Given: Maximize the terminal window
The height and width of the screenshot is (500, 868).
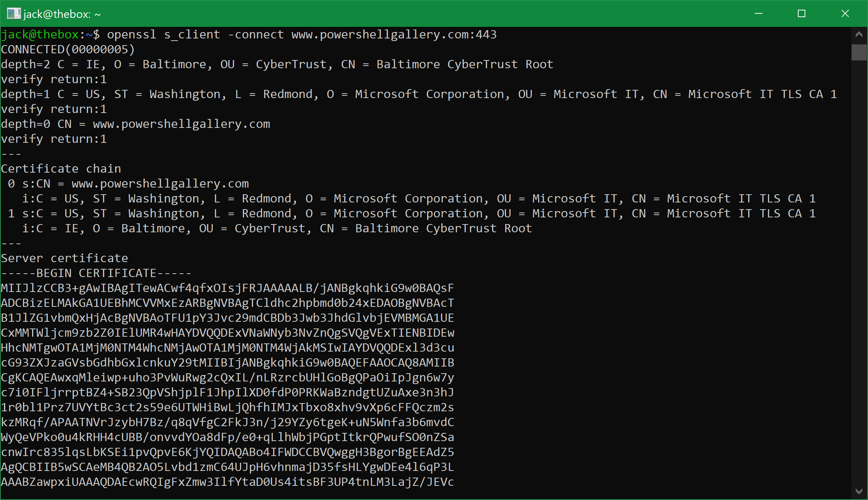Looking at the screenshot, I should point(802,13).
